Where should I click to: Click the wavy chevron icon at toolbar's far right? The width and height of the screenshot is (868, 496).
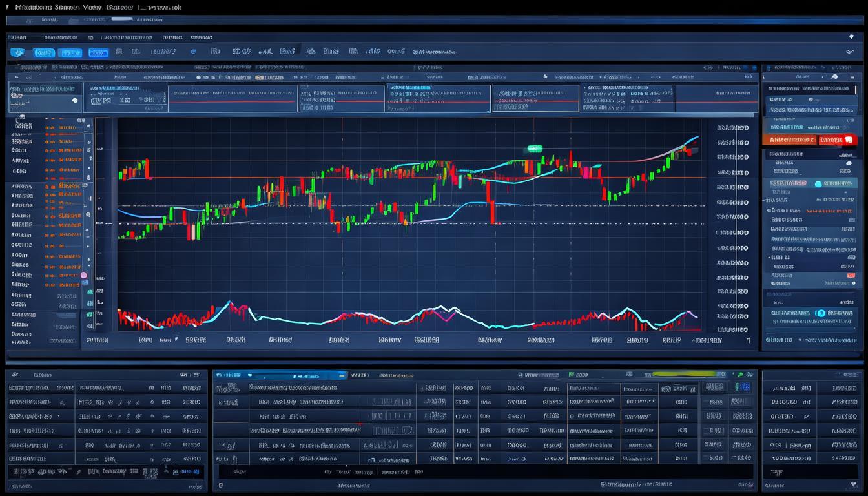coord(849,52)
